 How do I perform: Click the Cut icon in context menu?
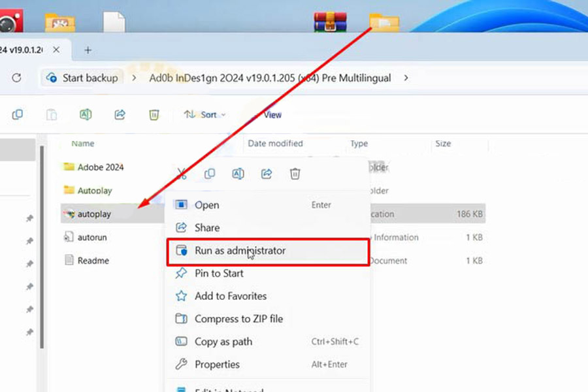182,174
